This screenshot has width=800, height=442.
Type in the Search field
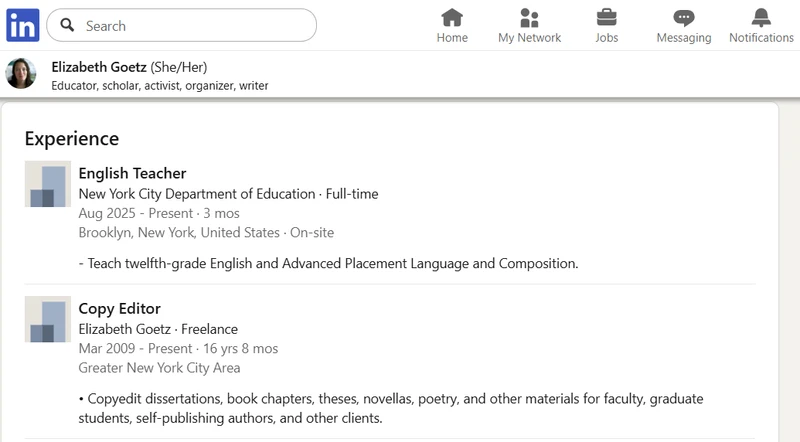(195, 26)
